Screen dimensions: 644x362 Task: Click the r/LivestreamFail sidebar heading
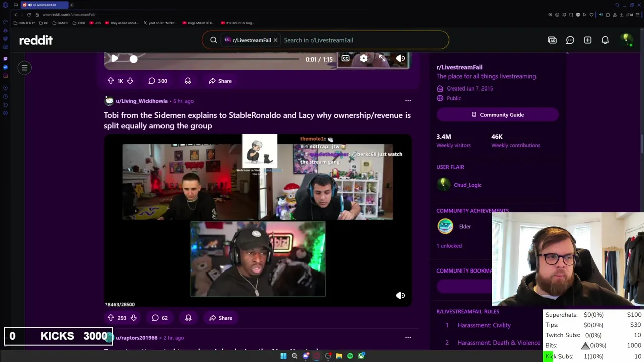pos(459,67)
